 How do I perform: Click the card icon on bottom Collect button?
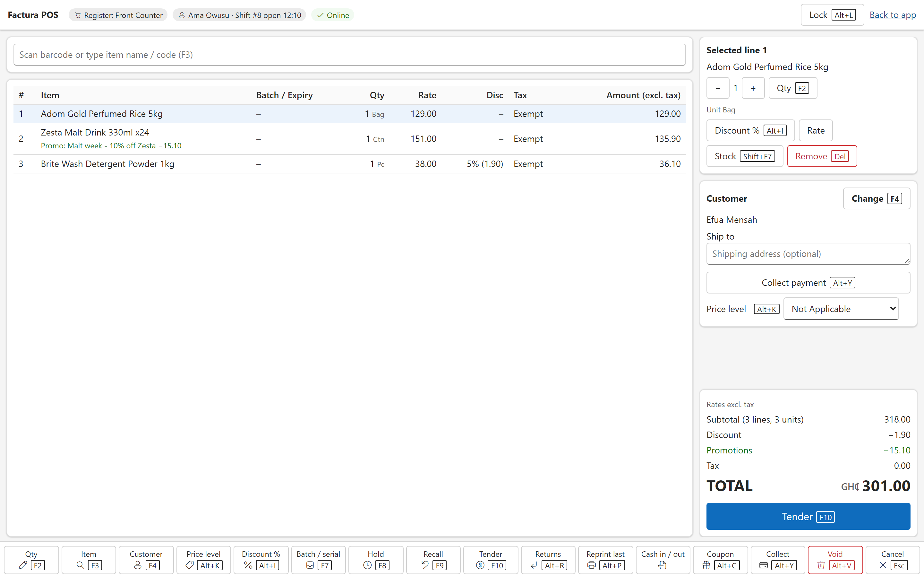[x=764, y=565]
